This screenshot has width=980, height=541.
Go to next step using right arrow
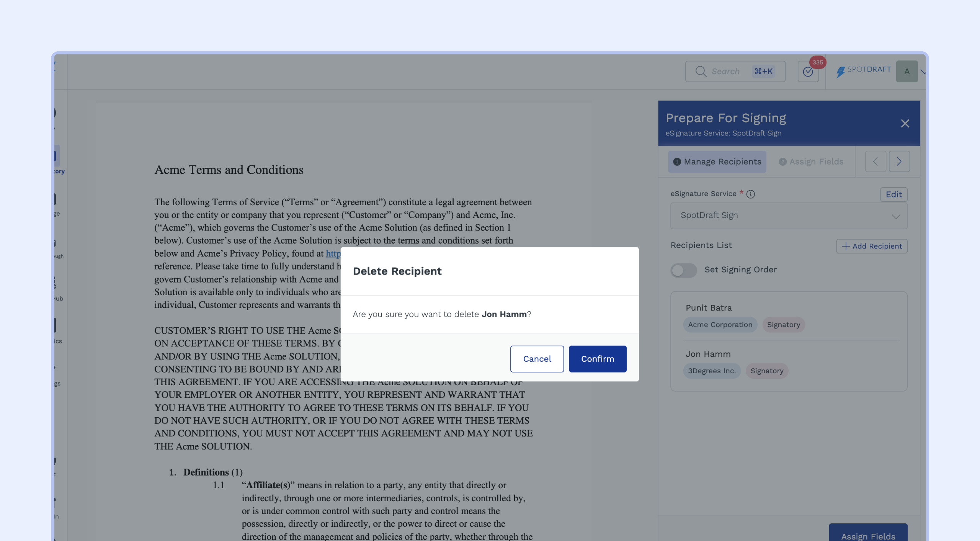(x=899, y=162)
